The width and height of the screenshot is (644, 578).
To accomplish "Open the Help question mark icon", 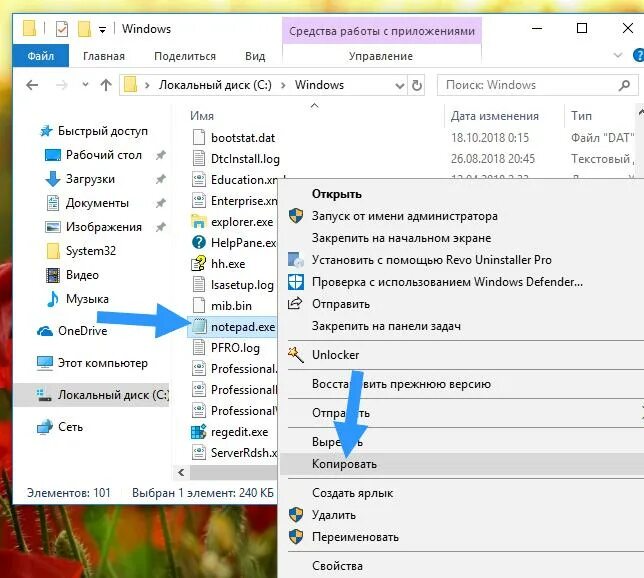I will [x=639, y=55].
